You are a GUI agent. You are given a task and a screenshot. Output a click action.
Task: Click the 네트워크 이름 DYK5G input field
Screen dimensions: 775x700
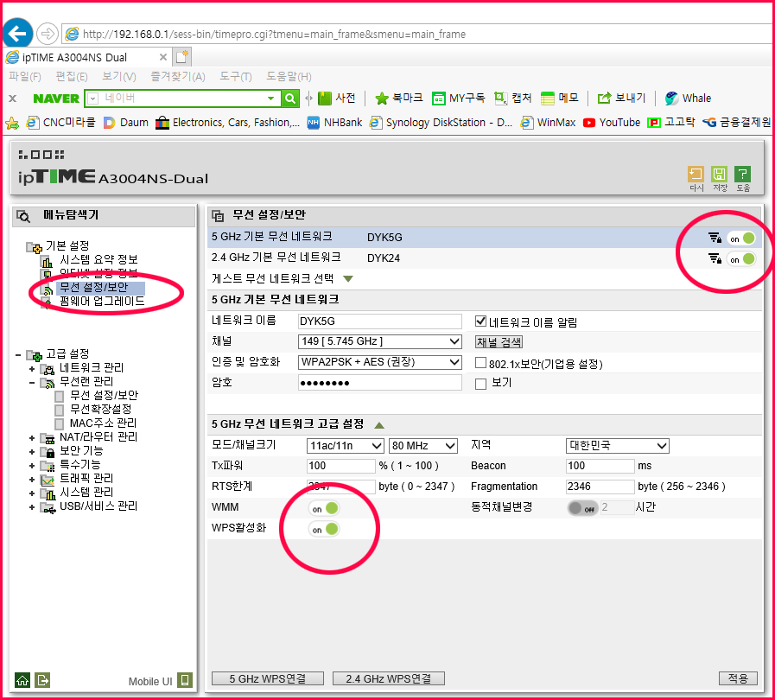pos(379,321)
